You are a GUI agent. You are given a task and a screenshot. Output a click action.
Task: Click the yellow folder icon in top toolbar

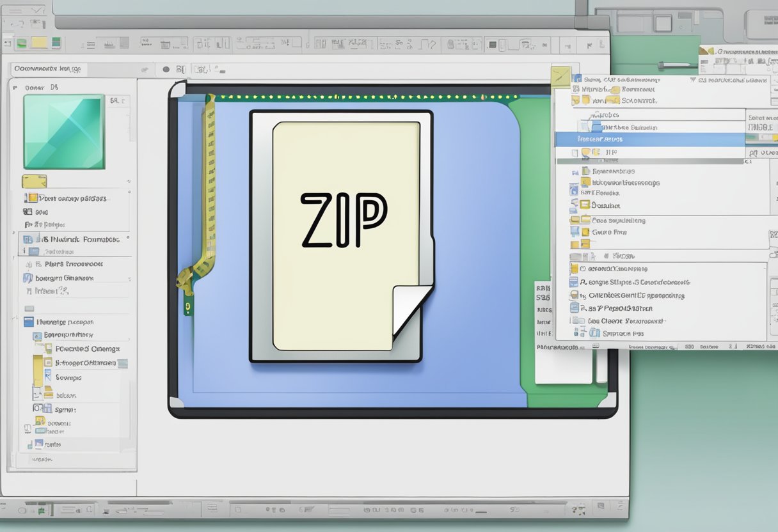point(40,43)
